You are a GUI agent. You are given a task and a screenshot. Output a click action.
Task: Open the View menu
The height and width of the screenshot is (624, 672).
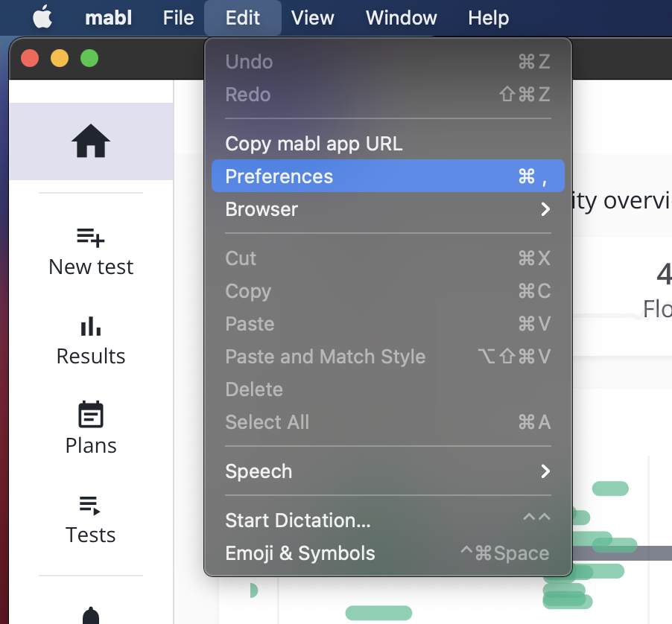[312, 18]
